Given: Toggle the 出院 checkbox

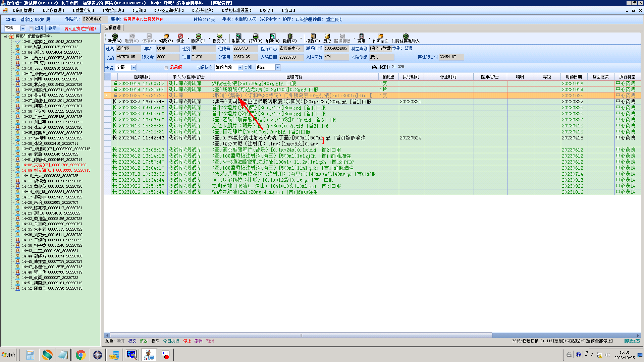Looking at the screenshot, I should [x=31, y=28].
